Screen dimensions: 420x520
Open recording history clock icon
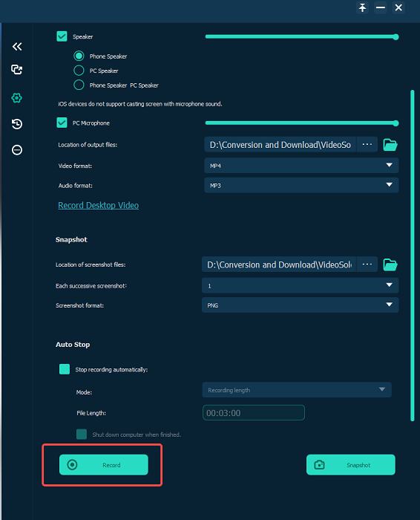(x=17, y=124)
